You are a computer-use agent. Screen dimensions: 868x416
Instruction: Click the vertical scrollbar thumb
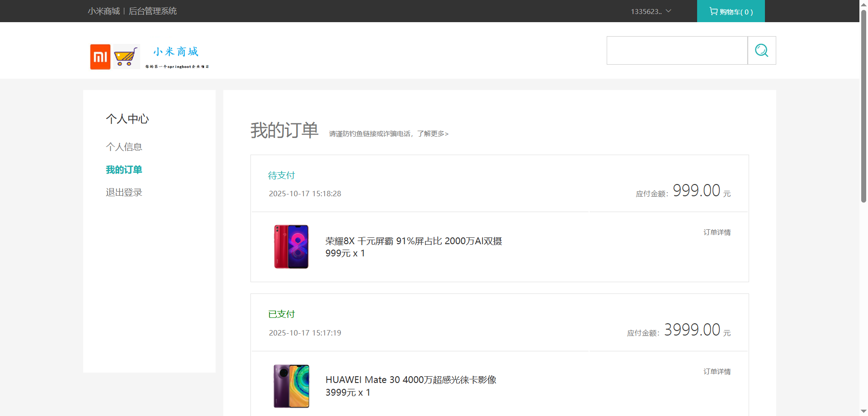pos(863,106)
